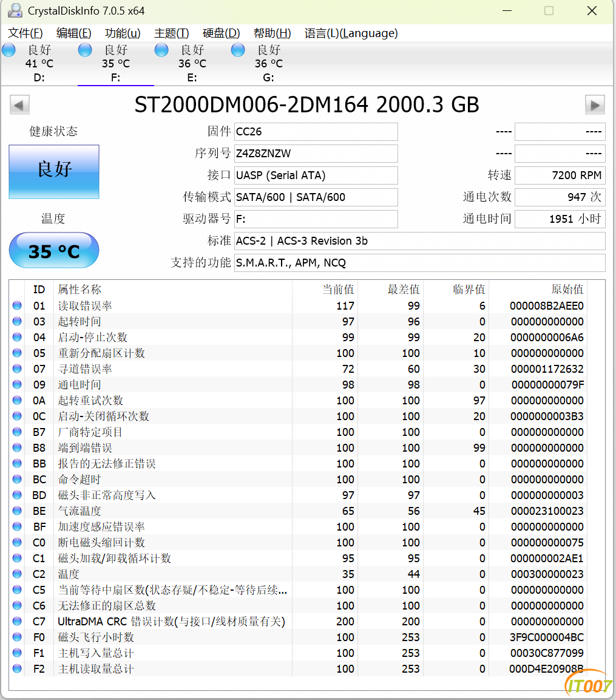Click raw value 00001172632

(547, 369)
